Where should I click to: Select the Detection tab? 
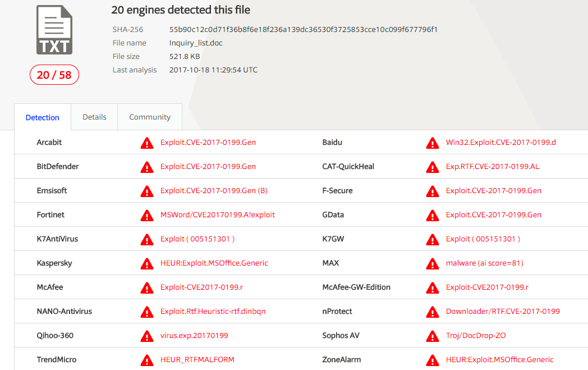point(43,117)
